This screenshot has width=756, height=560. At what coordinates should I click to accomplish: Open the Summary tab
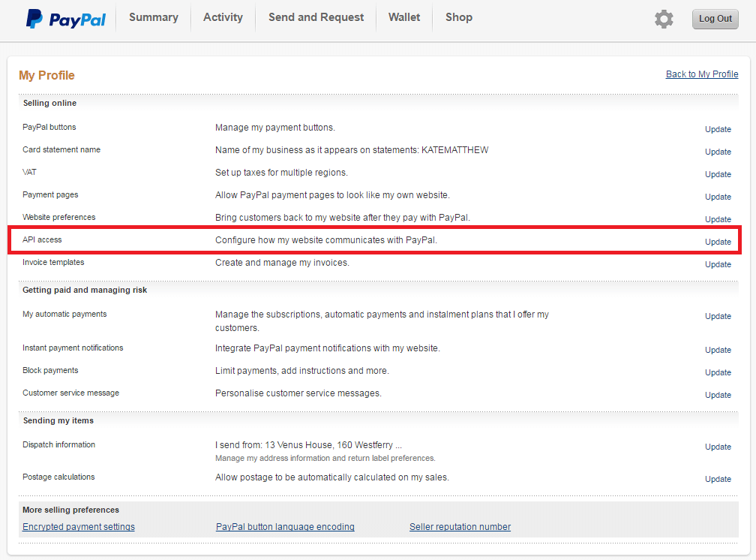click(x=154, y=17)
